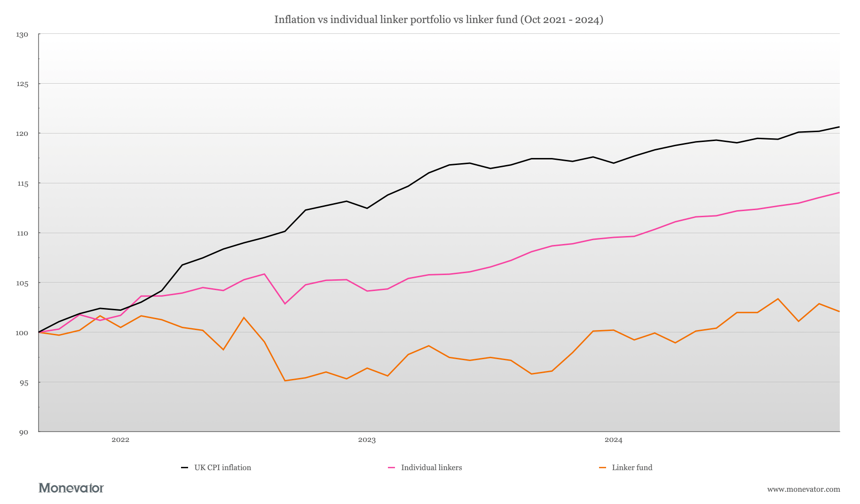Image resolution: width=860 pixels, height=504 pixels.
Task: Select the 2022 x-axis label
Action: pyautogui.click(x=120, y=440)
